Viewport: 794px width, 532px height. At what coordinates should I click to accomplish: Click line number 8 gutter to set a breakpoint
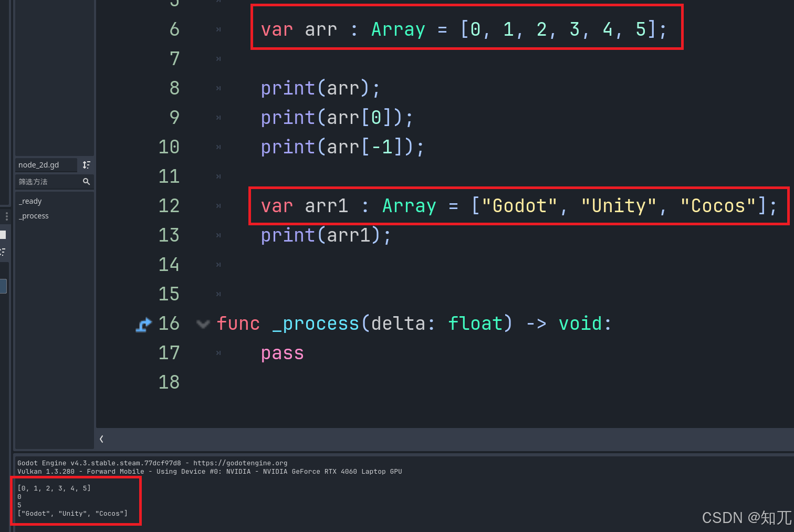tap(174, 88)
